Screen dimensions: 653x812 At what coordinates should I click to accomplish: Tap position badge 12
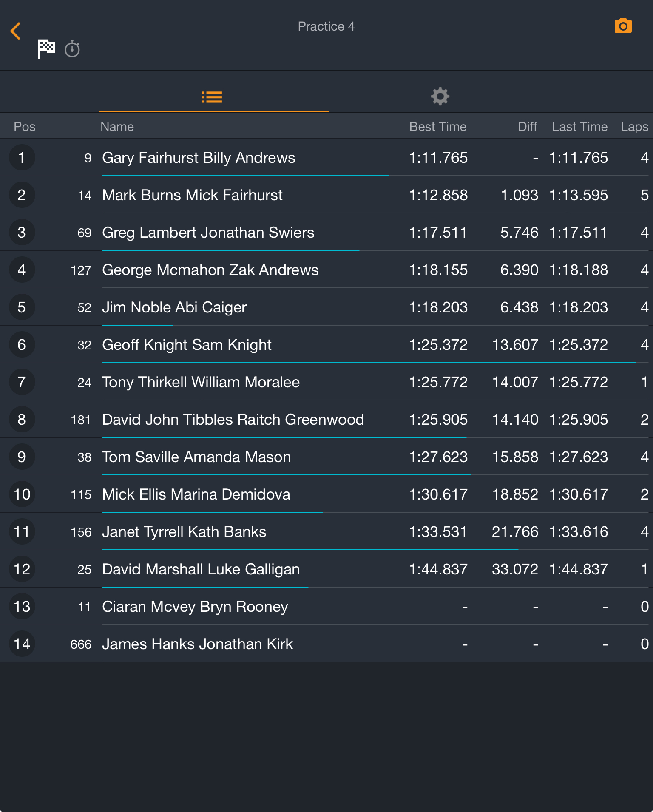pos(22,569)
